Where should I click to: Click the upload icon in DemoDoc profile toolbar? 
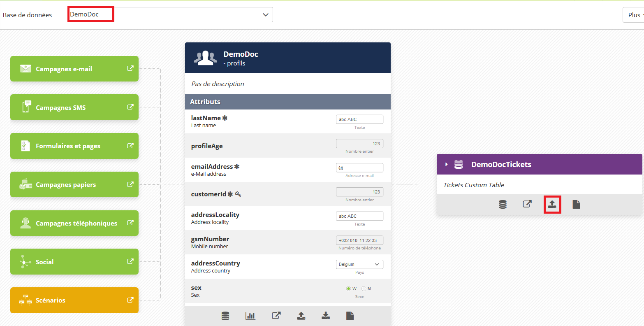301,316
